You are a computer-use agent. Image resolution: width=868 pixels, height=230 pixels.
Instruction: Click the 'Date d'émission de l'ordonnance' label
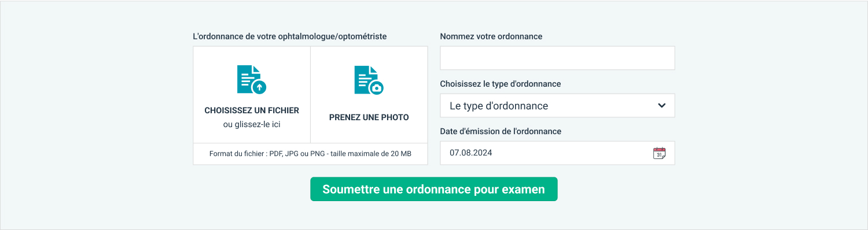click(x=501, y=131)
